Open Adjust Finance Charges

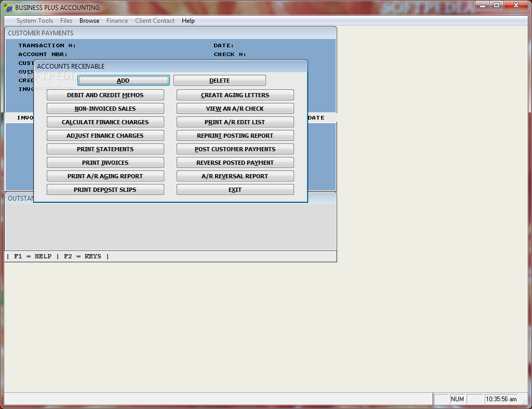click(105, 136)
